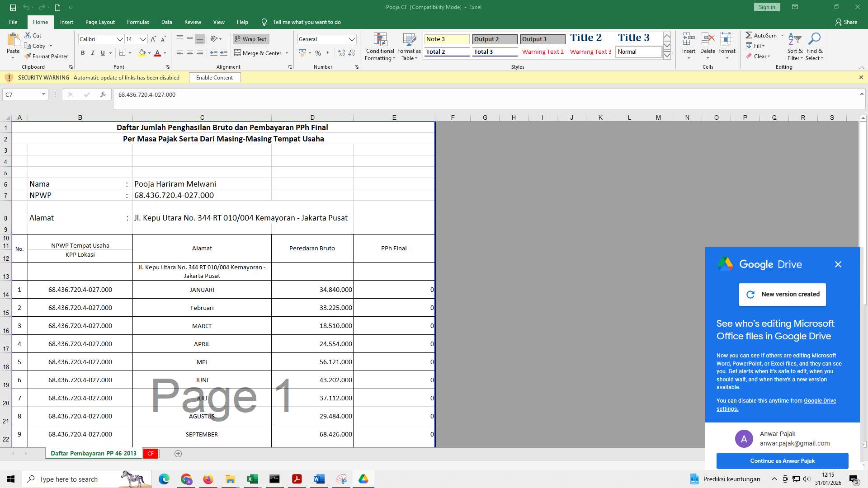This screenshot has height=488, width=868.
Task: Expand the Merge & Center dropdown arrow
Action: (x=287, y=53)
